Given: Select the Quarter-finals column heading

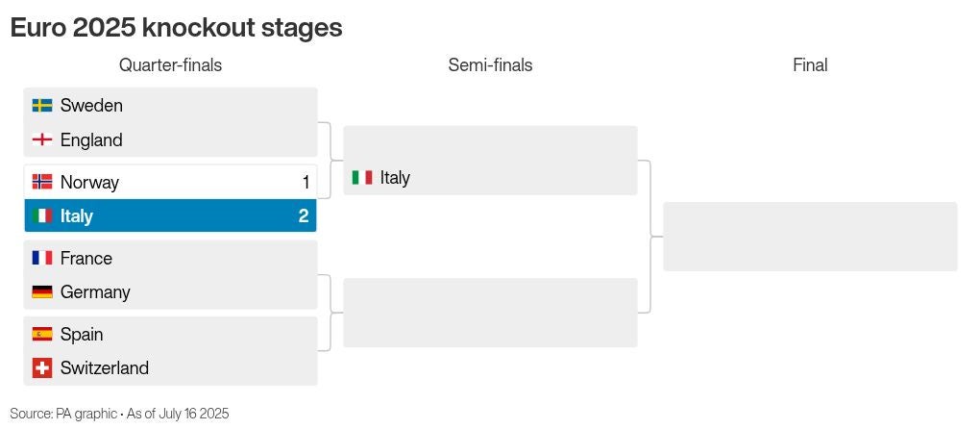Looking at the screenshot, I should (171, 65).
